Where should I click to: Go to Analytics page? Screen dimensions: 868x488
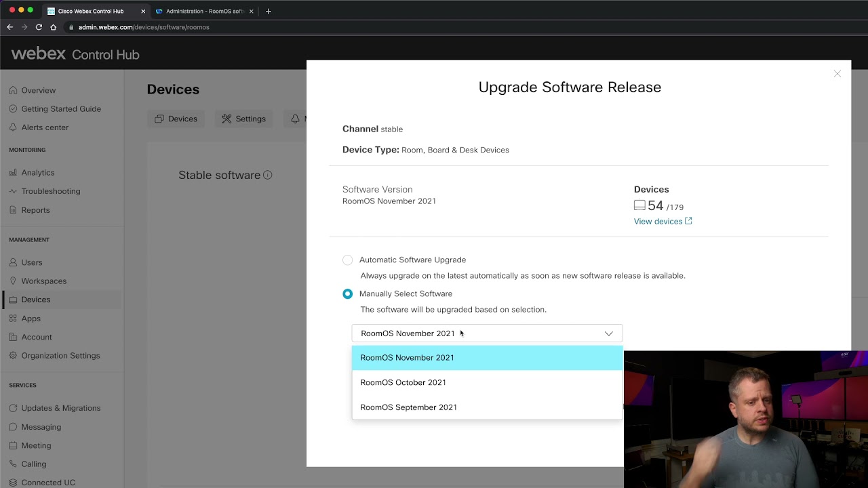tap(38, 173)
